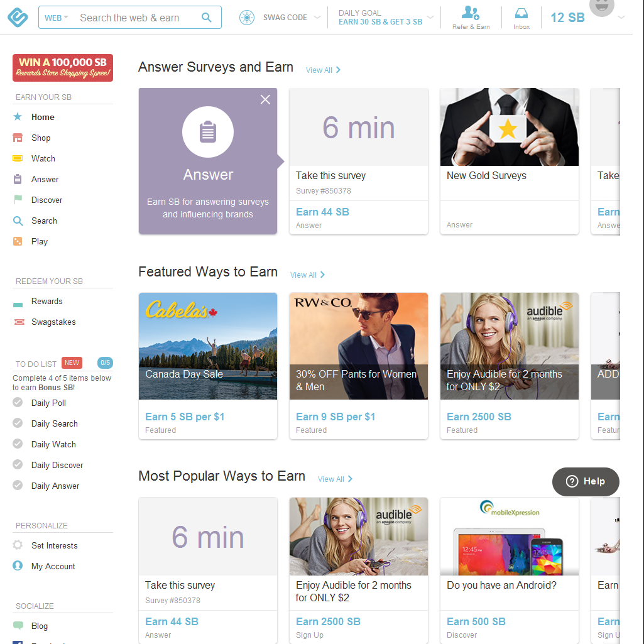Open Set Interests link
Screen dimensions: 644x644
pyautogui.click(x=54, y=545)
